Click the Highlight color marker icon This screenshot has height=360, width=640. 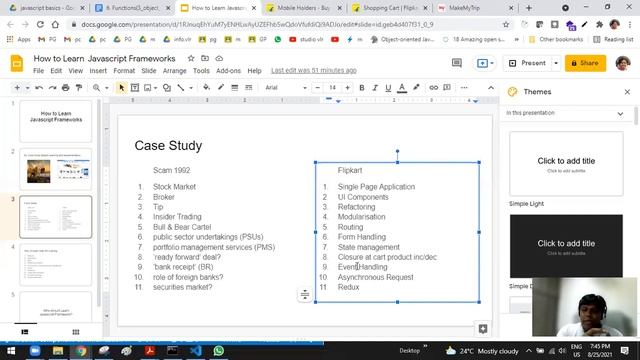pyautogui.click(x=416, y=87)
